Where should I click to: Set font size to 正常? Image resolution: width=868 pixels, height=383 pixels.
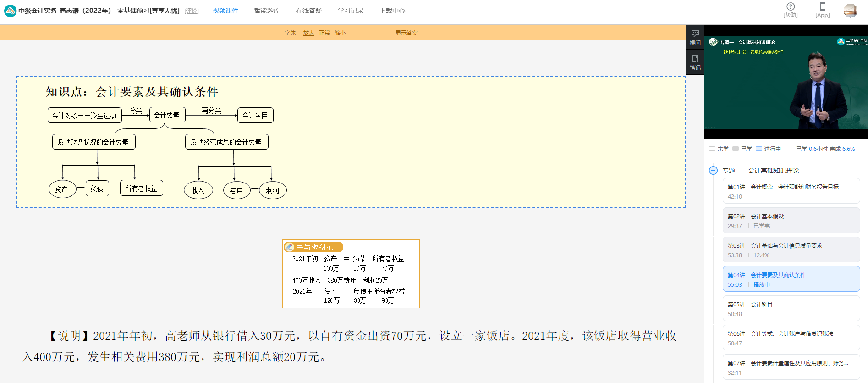click(324, 33)
